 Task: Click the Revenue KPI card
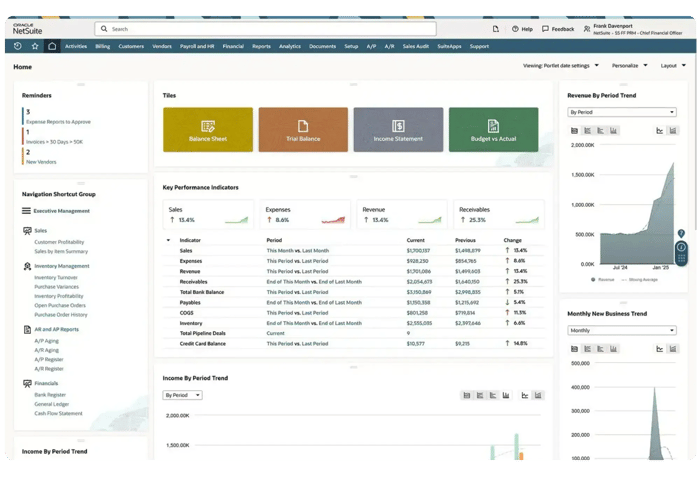point(402,215)
